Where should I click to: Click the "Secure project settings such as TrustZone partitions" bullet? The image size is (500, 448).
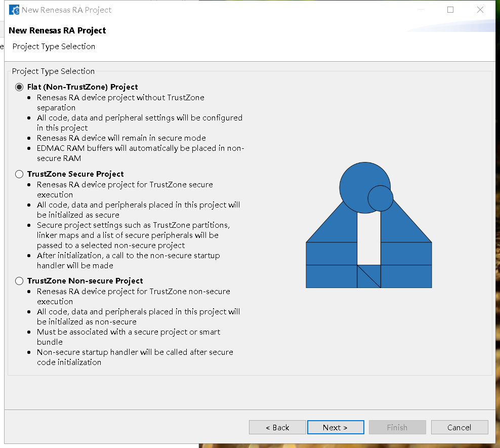(133, 235)
